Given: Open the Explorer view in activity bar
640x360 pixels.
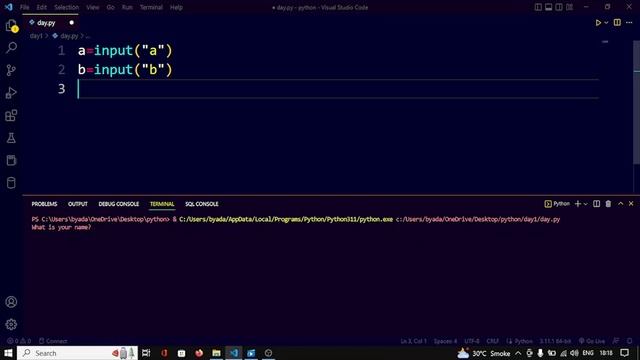Looking at the screenshot, I should click(x=11, y=26).
